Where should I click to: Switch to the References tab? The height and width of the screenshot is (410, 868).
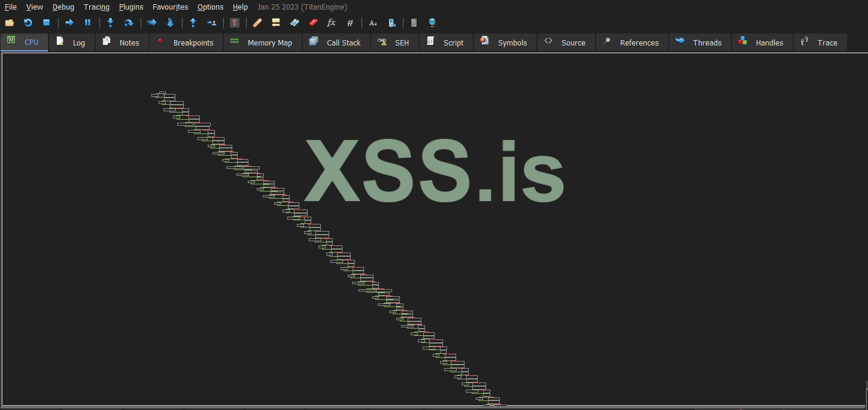click(632, 42)
